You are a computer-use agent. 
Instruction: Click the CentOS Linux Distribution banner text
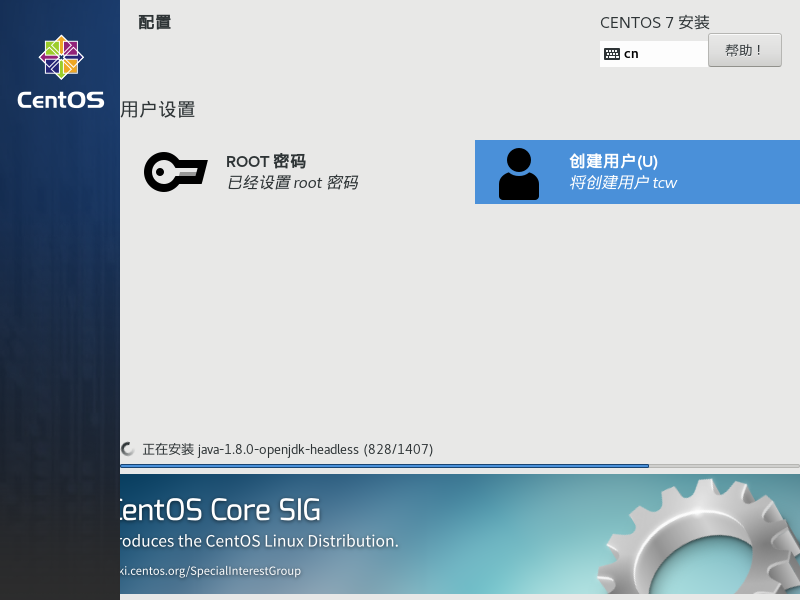[259, 541]
